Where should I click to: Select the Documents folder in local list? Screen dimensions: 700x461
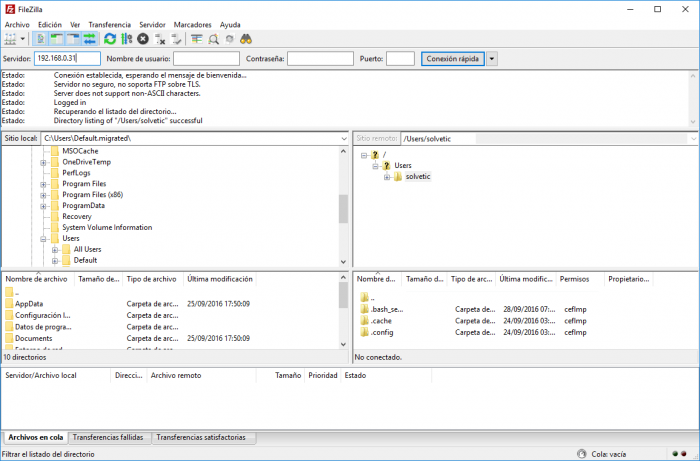33,339
